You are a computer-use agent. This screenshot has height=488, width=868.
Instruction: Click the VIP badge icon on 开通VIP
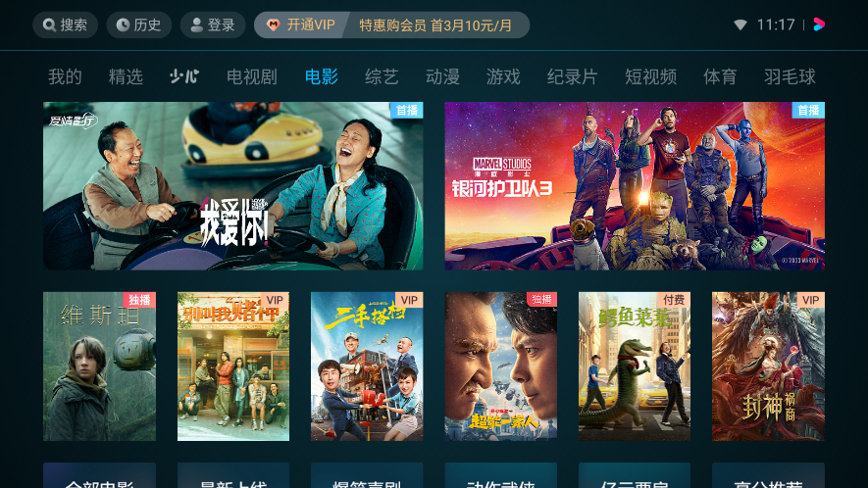(x=273, y=24)
